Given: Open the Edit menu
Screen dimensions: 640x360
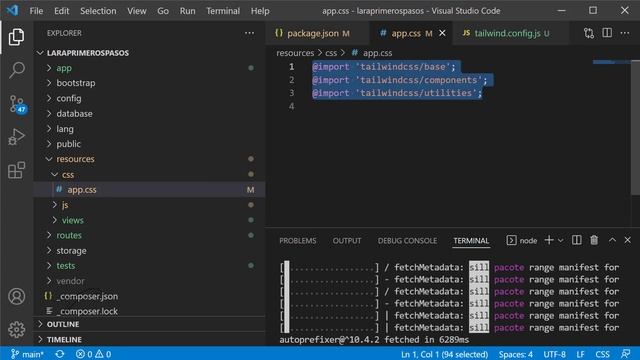Looking at the screenshot, I should pos(62,11).
